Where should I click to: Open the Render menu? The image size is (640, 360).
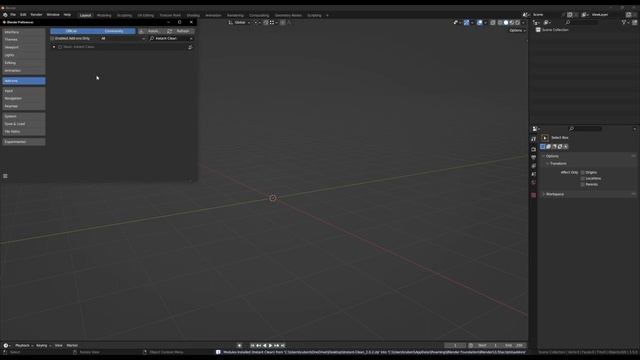tap(36, 15)
